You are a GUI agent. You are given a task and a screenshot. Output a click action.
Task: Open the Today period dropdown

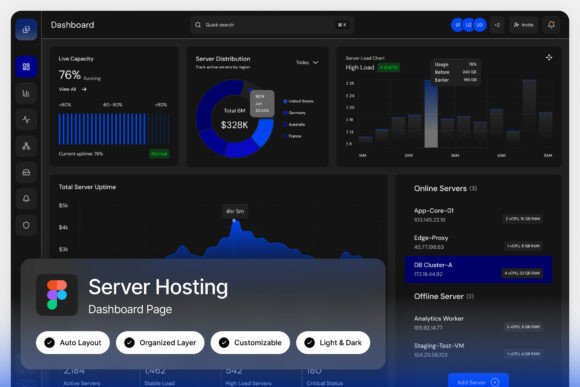307,62
